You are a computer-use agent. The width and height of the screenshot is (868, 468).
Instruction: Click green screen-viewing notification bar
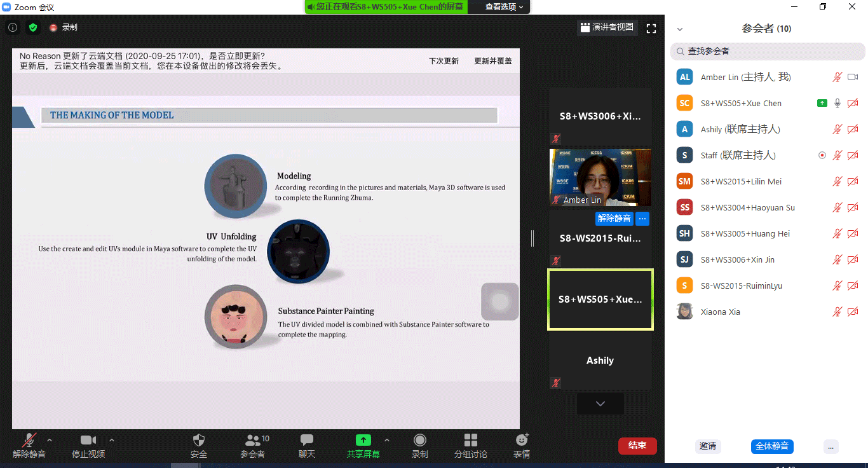coord(386,7)
